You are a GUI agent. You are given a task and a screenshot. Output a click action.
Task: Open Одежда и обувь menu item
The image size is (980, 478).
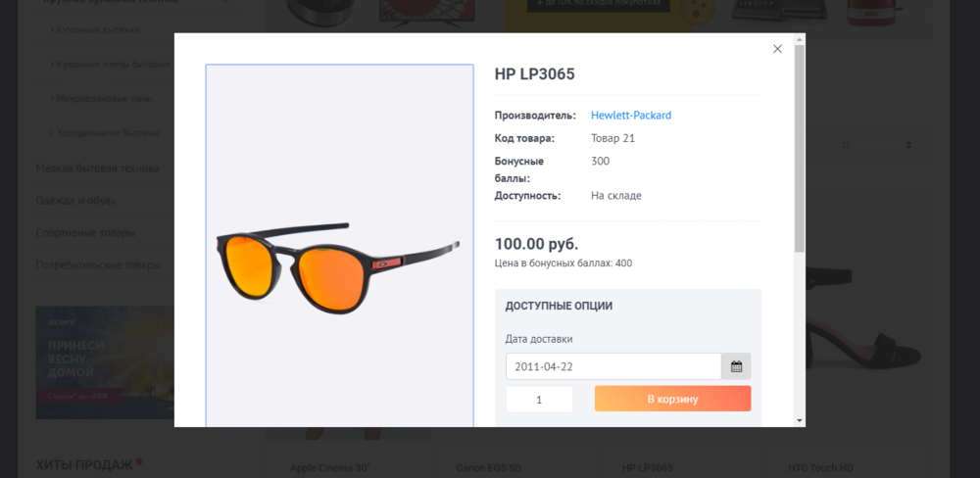point(75,201)
